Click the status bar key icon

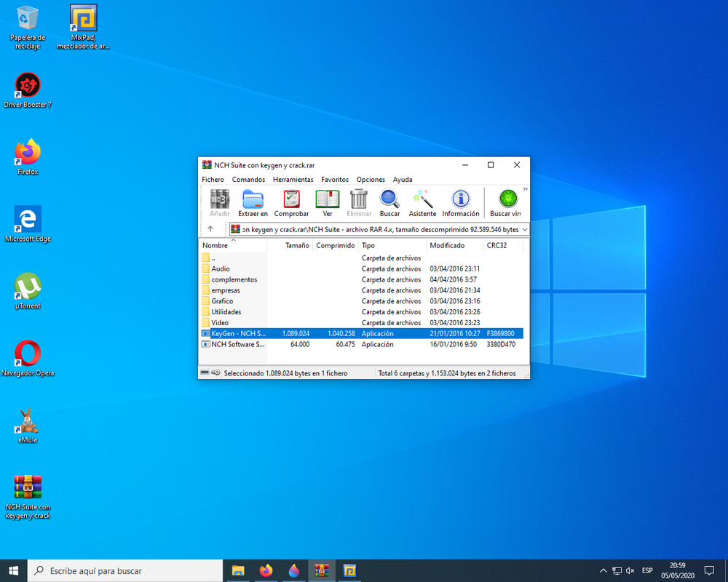(x=215, y=372)
